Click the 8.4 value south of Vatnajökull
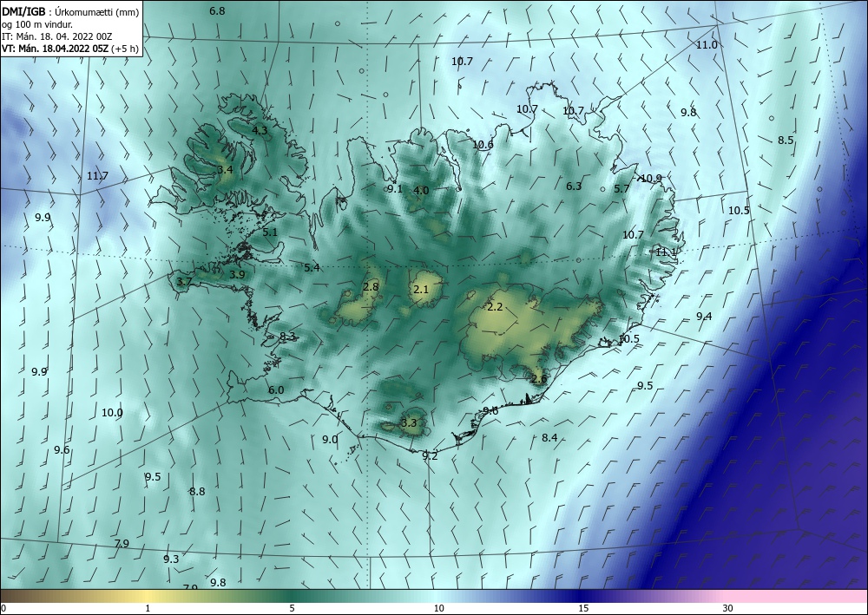Image resolution: width=868 pixels, height=615 pixels. click(x=549, y=437)
